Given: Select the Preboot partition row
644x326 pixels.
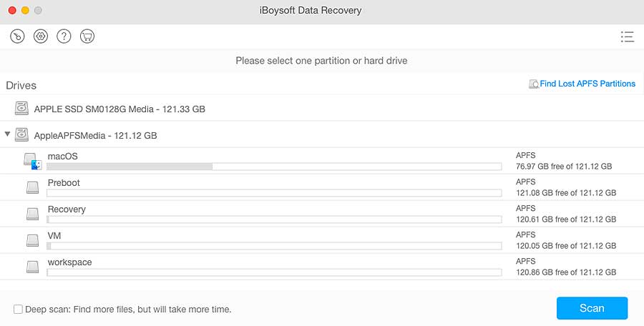Looking at the screenshot, I should [x=322, y=187].
